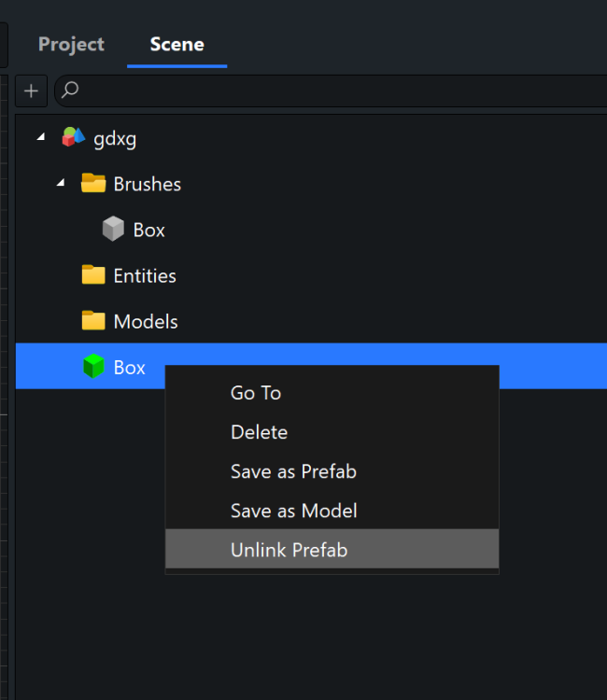
Task: Click the Entities folder icon
Action: pyautogui.click(x=93, y=275)
